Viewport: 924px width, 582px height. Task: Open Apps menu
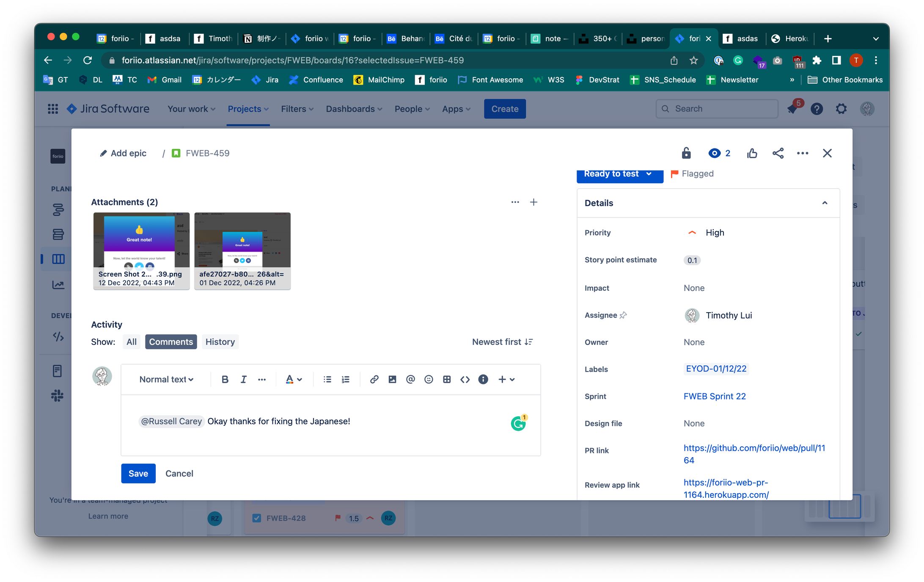(456, 109)
